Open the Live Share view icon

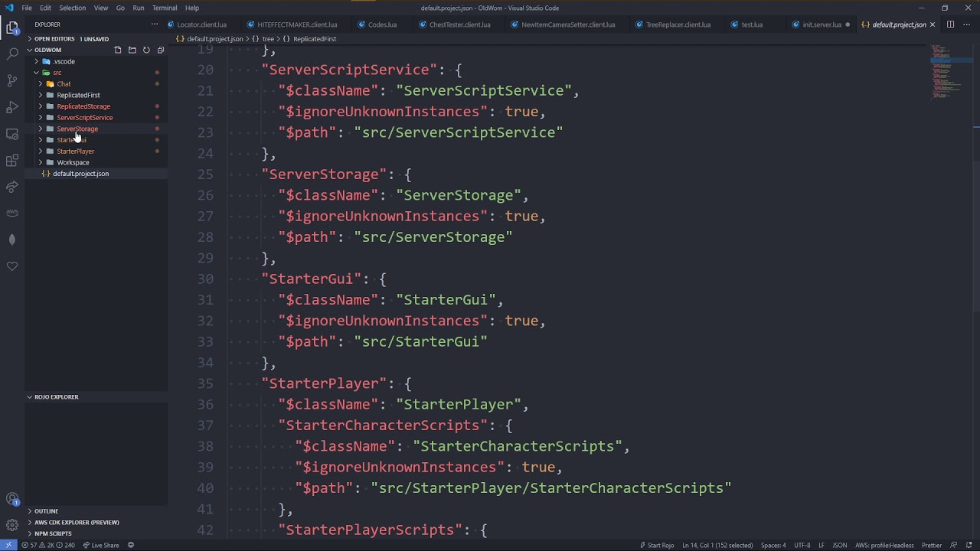(x=12, y=187)
